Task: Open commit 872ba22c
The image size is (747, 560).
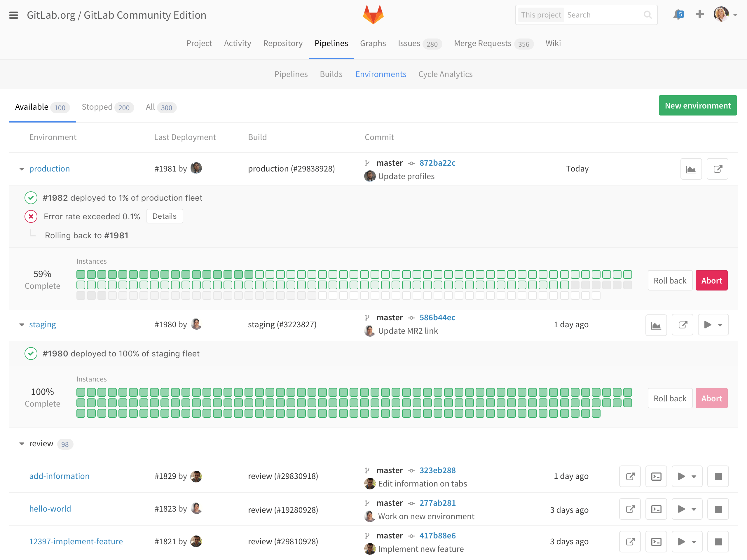Action: pos(437,163)
